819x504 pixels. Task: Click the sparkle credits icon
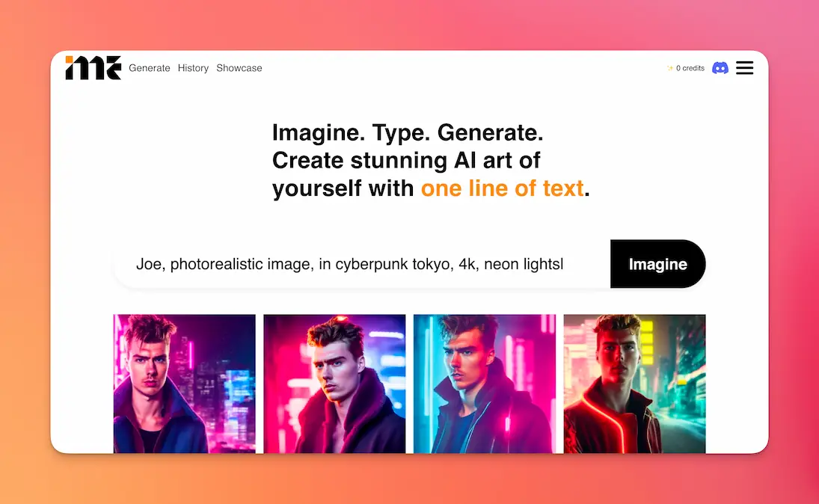pyautogui.click(x=670, y=68)
